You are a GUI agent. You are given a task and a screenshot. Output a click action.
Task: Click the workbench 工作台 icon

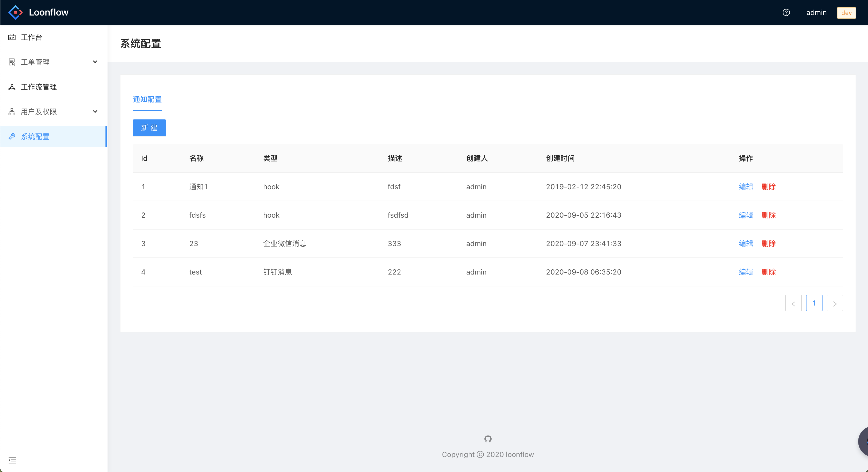(12, 37)
